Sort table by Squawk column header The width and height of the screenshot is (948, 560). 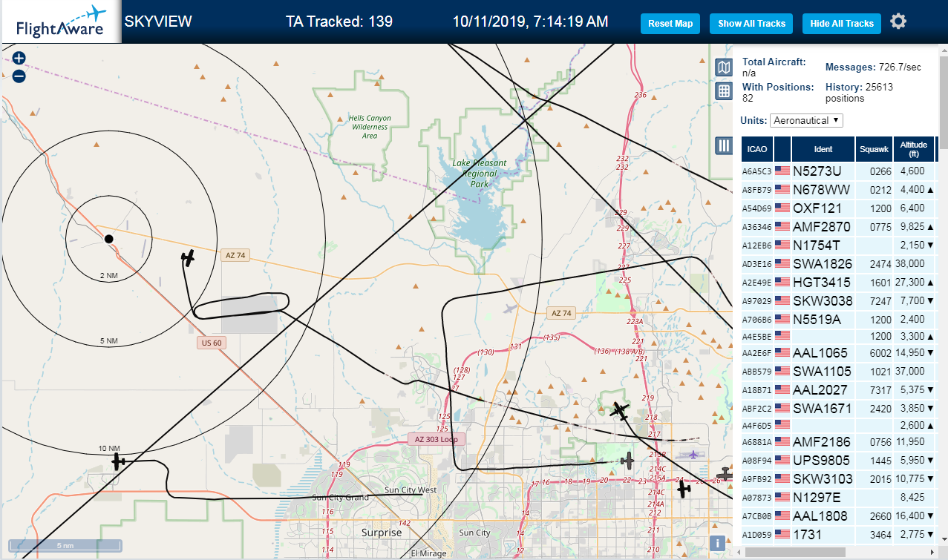[874, 149]
